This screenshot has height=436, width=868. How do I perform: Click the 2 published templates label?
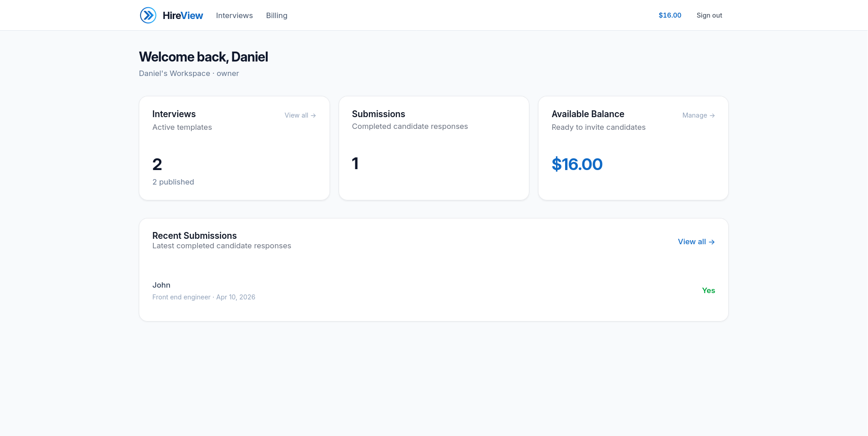click(x=173, y=182)
